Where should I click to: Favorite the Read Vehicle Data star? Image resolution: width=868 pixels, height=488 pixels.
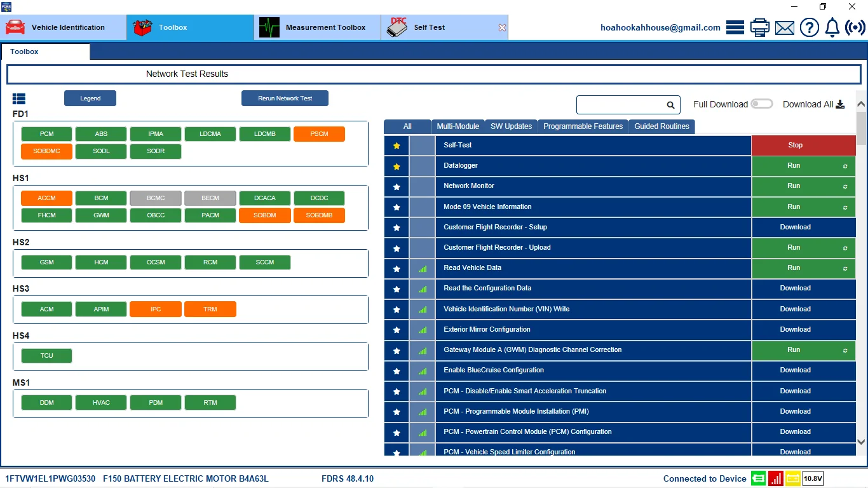[x=397, y=269]
